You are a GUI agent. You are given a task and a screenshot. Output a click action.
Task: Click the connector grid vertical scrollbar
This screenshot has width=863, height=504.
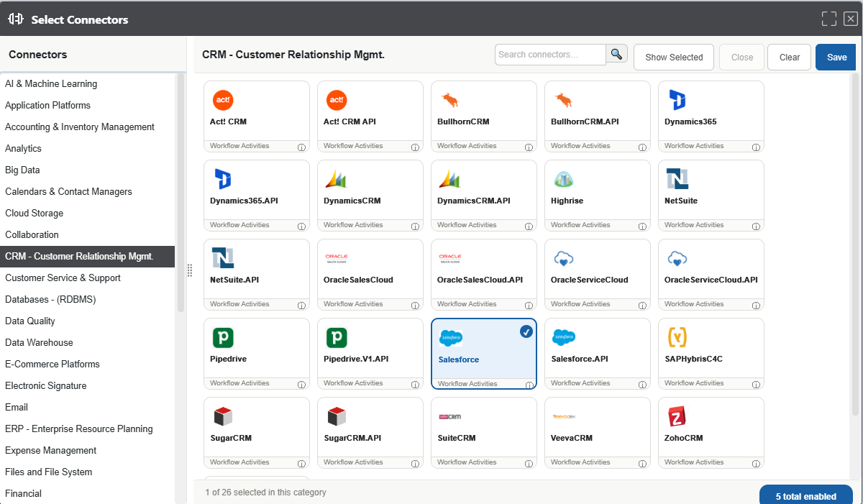click(x=855, y=244)
